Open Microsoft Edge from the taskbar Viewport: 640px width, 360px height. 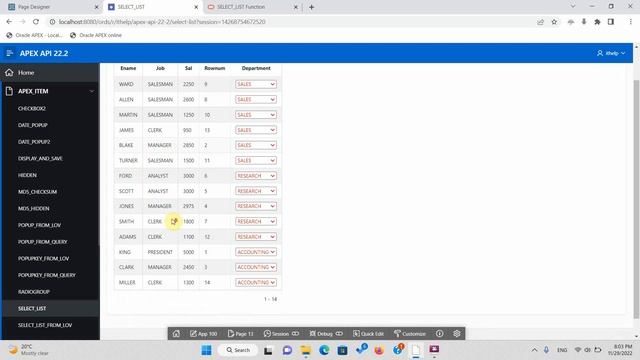pos(324,350)
